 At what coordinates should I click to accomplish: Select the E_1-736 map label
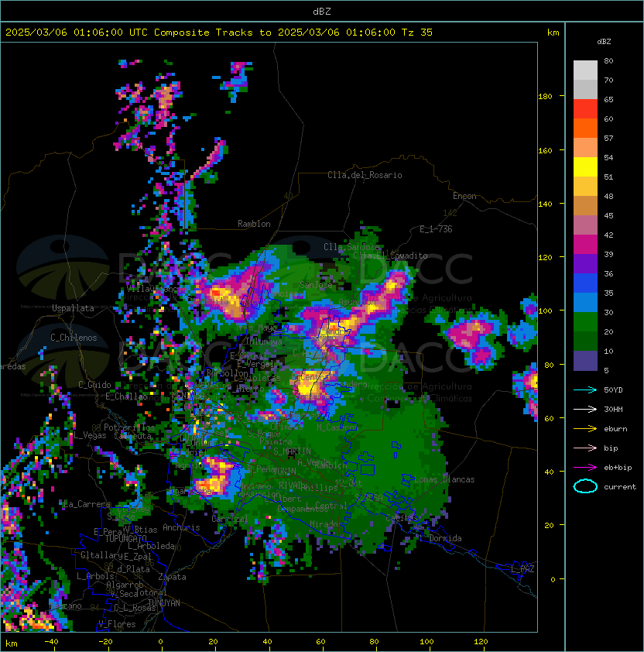[x=436, y=229]
